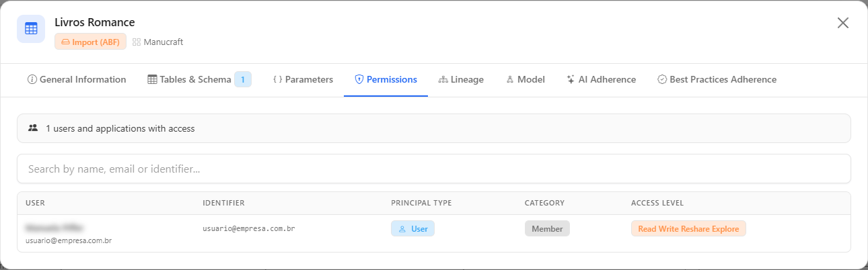Click the model icon on Model tab
The height and width of the screenshot is (270, 868).
pyautogui.click(x=510, y=79)
